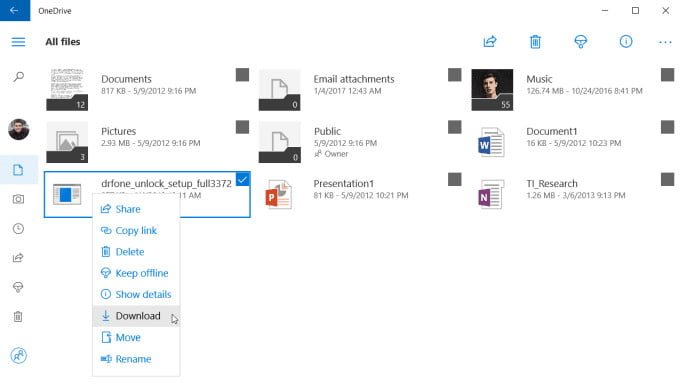Viewport: 680px width, 386px height.
Task: Open Photos camera icon in sidebar
Action: (18, 199)
